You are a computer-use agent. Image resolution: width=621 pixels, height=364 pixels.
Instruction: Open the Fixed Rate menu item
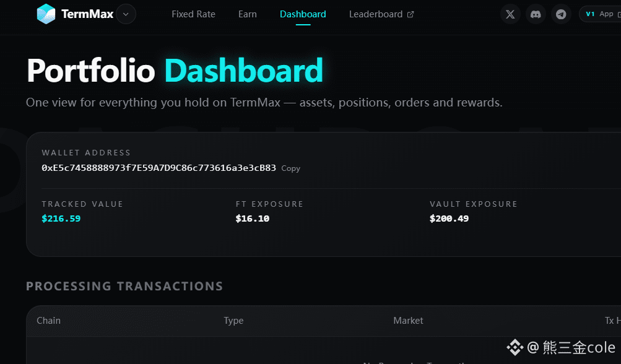click(x=193, y=14)
